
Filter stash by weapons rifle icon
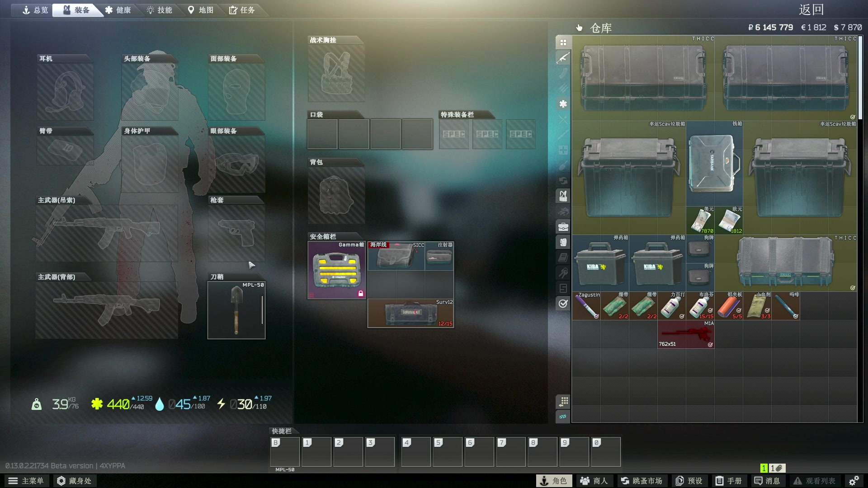(563, 58)
